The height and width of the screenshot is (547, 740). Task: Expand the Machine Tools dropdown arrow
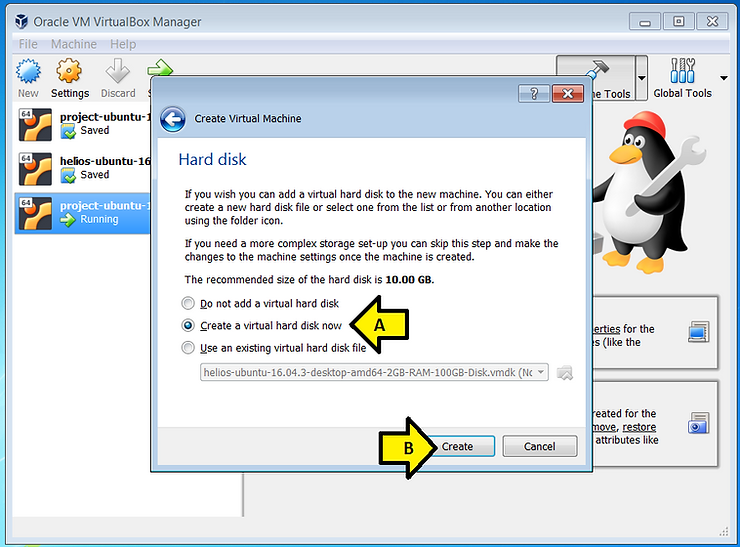641,78
